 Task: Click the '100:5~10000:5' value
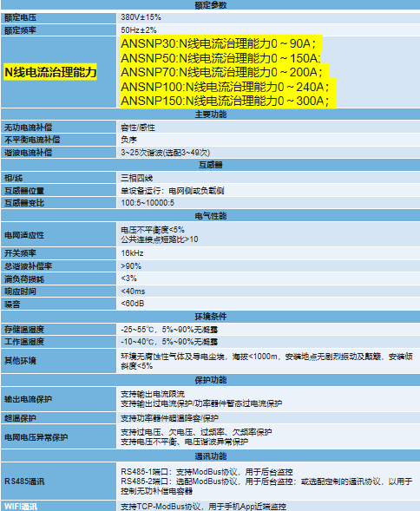tap(148, 203)
